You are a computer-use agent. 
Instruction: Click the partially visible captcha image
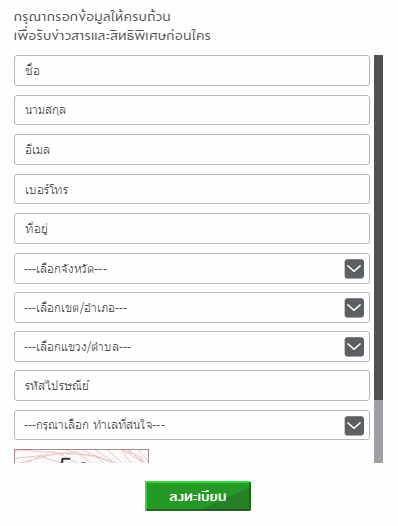point(81,456)
